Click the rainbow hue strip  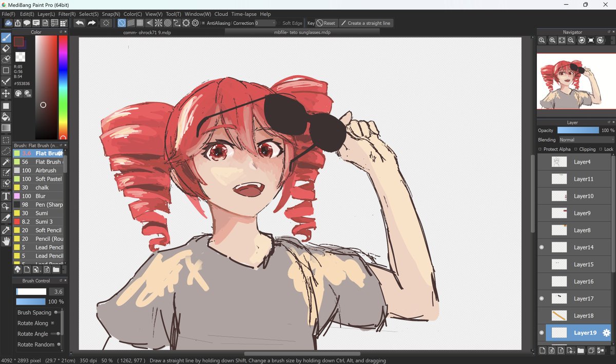pos(63,87)
